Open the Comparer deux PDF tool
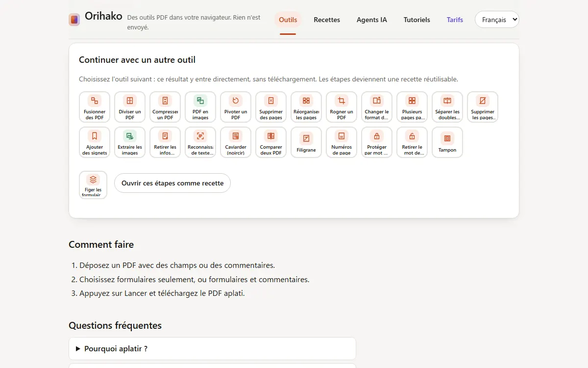Image resolution: width=588 pixels, height=368 pixels. pos(271,142)
